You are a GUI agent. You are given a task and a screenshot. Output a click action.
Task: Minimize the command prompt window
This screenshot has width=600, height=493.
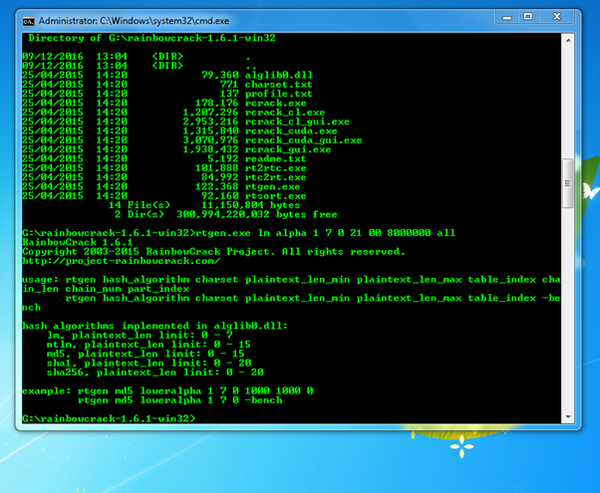[507, 17]
